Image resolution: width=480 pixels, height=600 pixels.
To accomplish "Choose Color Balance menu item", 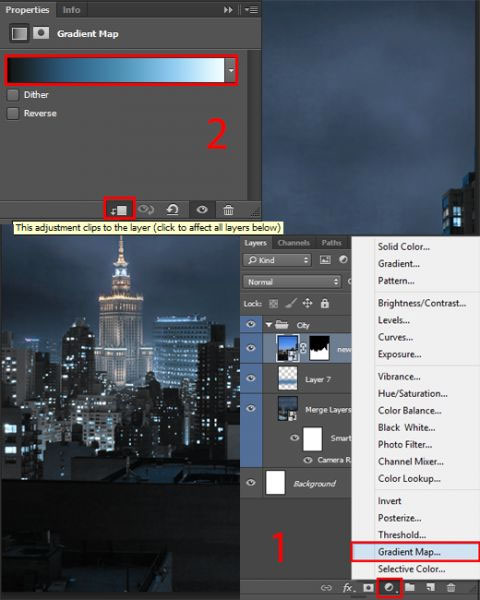I will pyautogui.click(x=410, y=411).
